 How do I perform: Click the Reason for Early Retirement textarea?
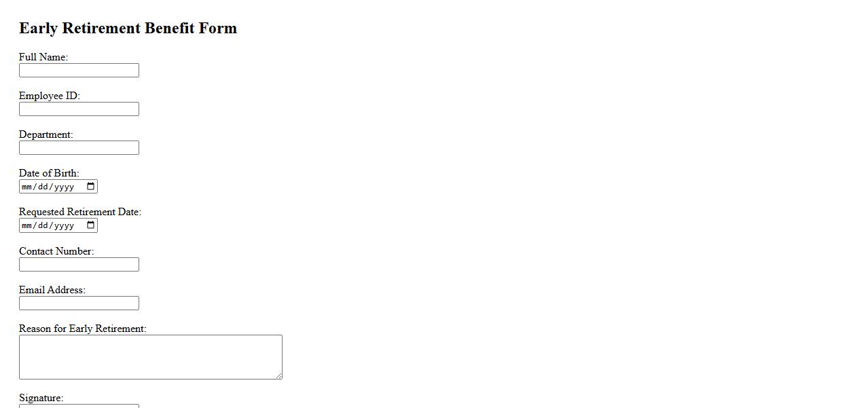150,356
